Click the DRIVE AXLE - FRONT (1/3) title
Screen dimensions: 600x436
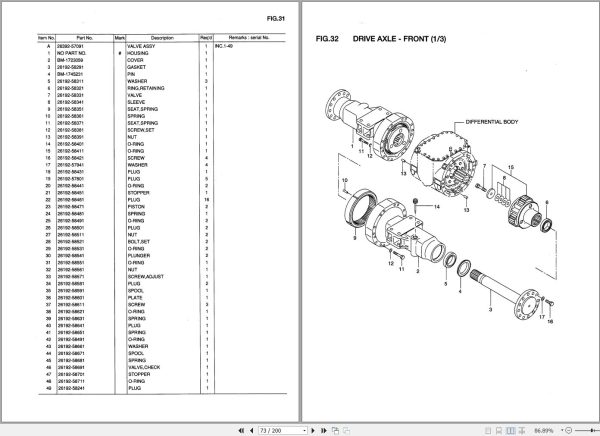(x=399, y=39)
